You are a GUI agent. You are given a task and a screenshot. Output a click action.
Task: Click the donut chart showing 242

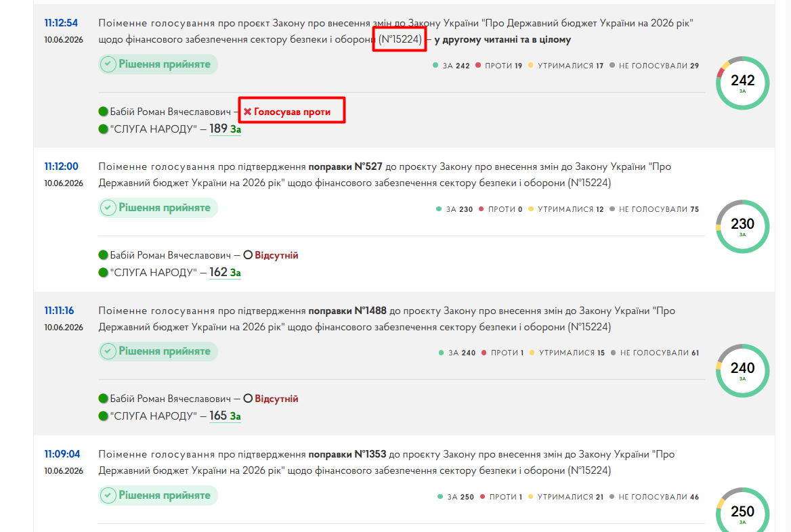742,83
